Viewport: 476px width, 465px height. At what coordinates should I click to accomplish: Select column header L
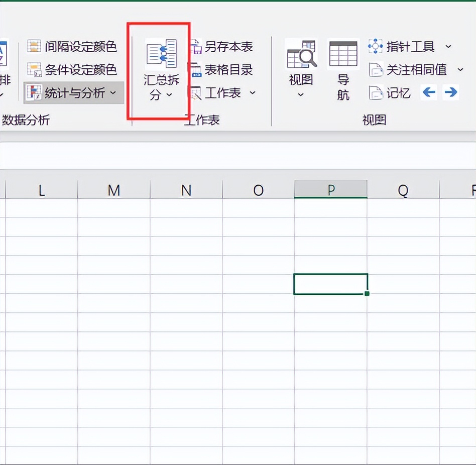pos(42,190)
